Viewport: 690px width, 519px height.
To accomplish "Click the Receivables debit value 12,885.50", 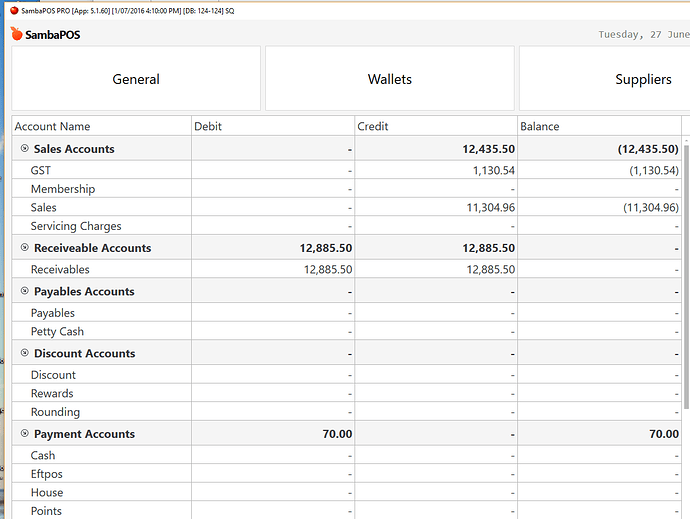I will [328, 269].
